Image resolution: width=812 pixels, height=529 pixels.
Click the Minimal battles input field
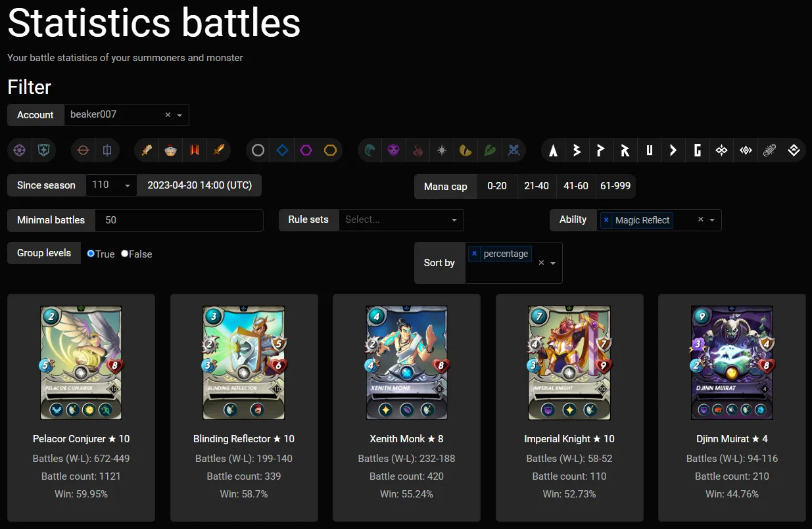(179, 220)
